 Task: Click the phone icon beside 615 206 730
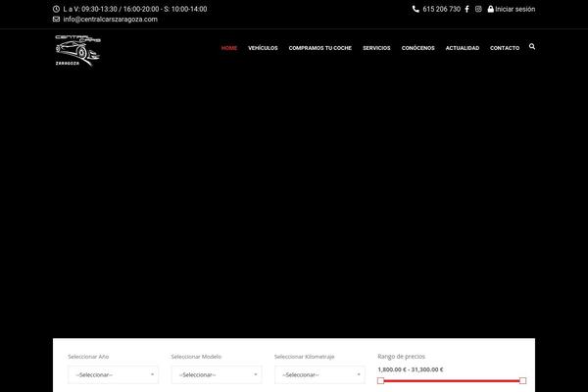tap(416, 9)
